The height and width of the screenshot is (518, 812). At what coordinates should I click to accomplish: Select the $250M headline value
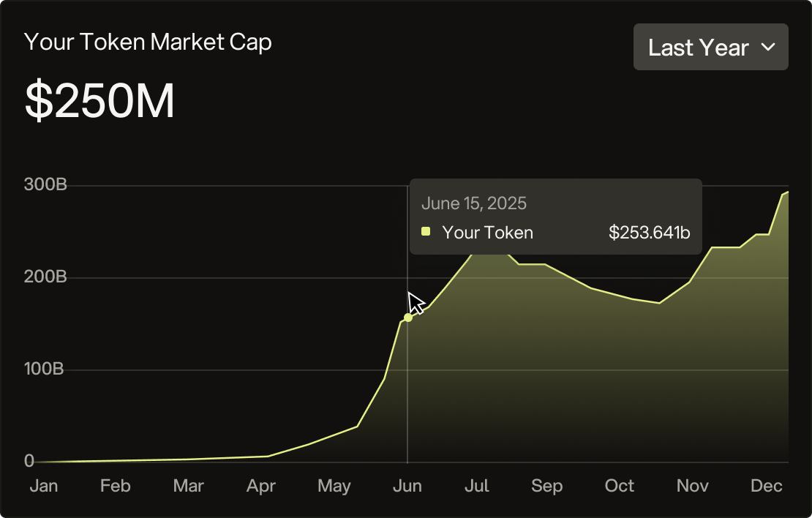coord(100,101)
